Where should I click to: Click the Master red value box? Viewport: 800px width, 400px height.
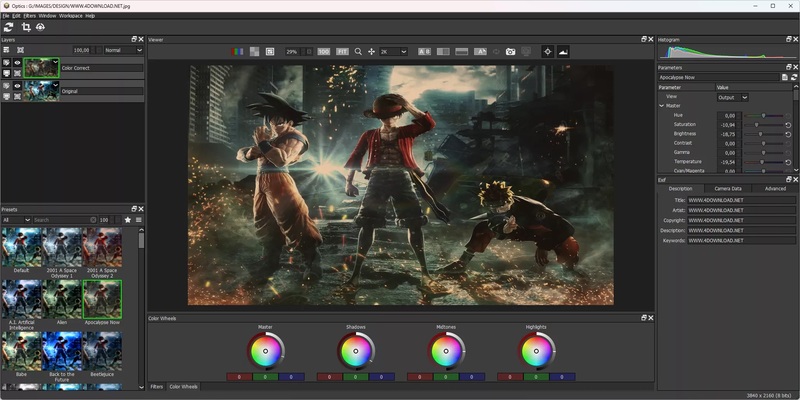click(239, 377)
